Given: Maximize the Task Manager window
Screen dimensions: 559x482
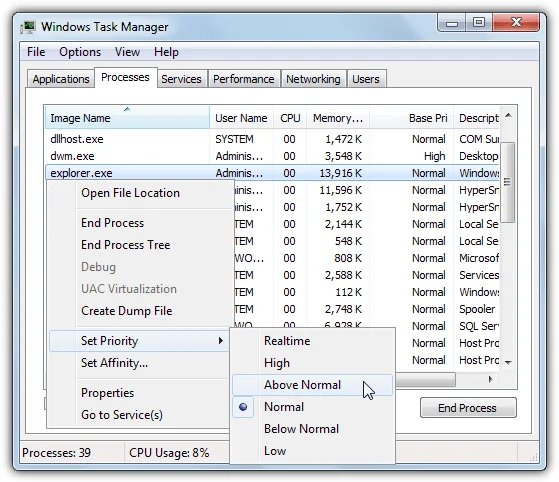Looking at the screenshot, I should [x=478, y=23].
